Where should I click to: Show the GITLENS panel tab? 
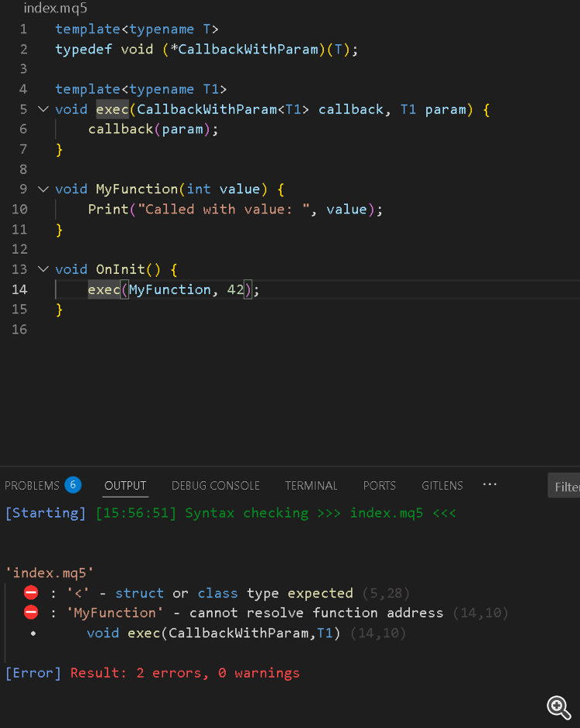[442, 486]
